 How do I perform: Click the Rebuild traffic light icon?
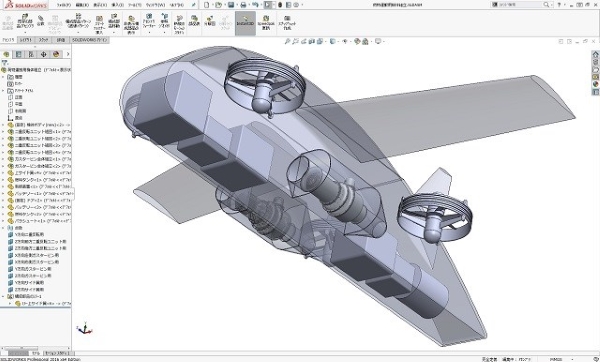pos(280,5)
